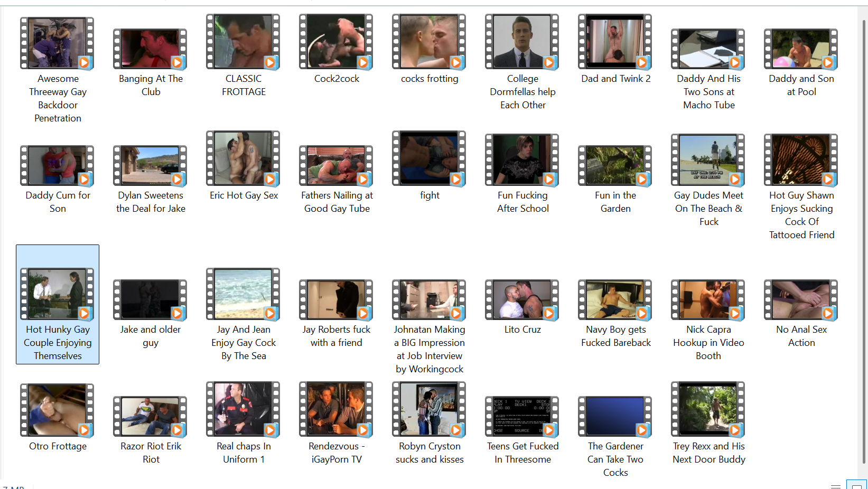Select 'Jay And Jean' sea video file
The height and width of the screenshot is (489, 868).
click(x=243, y=294)
